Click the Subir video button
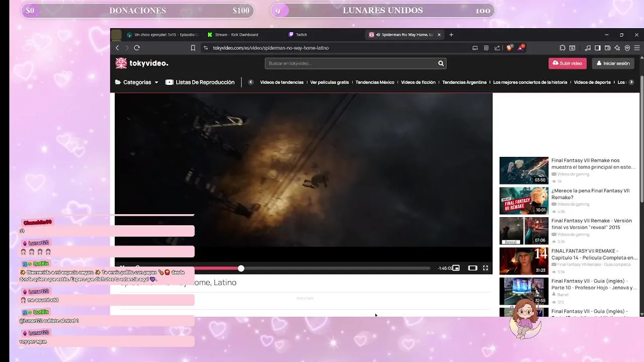This screenshot has height=362, width=644. (567, 63)
